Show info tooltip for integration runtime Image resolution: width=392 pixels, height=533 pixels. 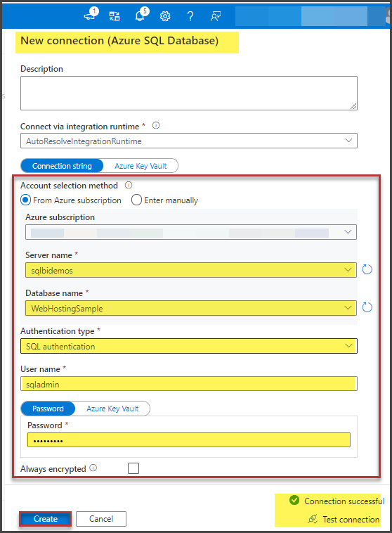pos(156,125)
